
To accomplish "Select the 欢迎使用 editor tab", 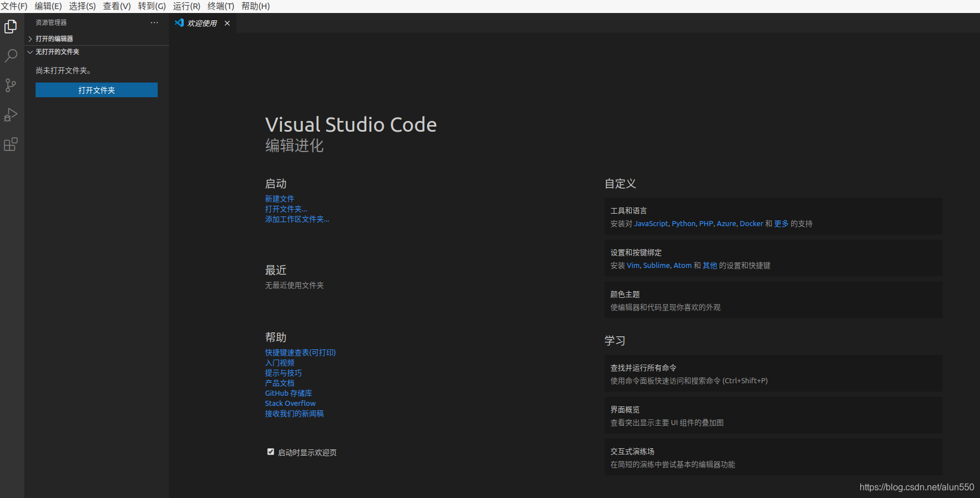I will [x=203, y=23].
